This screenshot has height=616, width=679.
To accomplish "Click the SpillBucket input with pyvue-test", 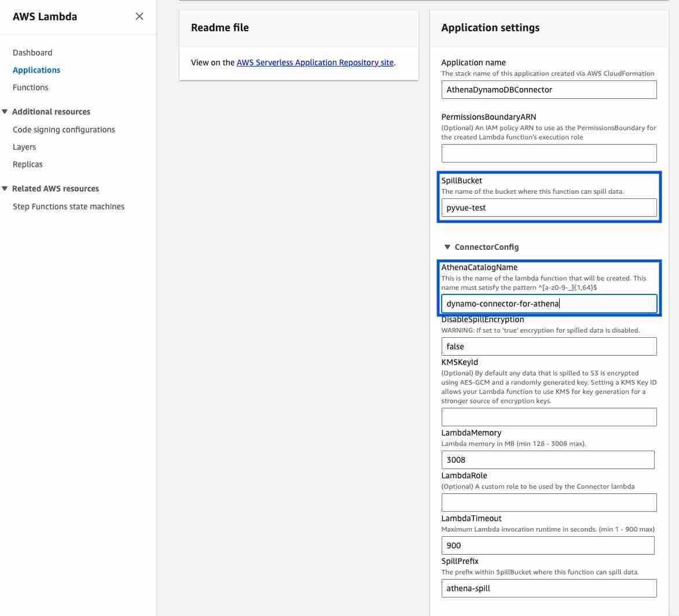I will [x=549, y=208].
